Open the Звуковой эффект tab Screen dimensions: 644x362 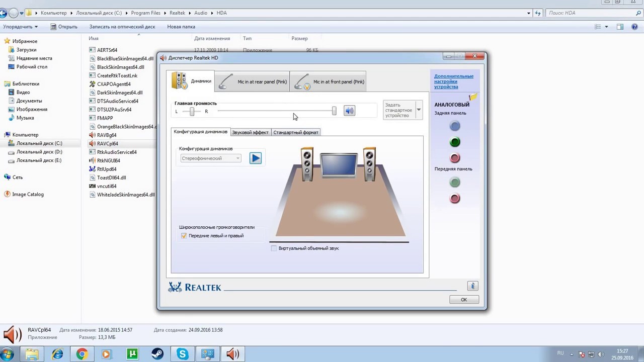click(250, 132)
